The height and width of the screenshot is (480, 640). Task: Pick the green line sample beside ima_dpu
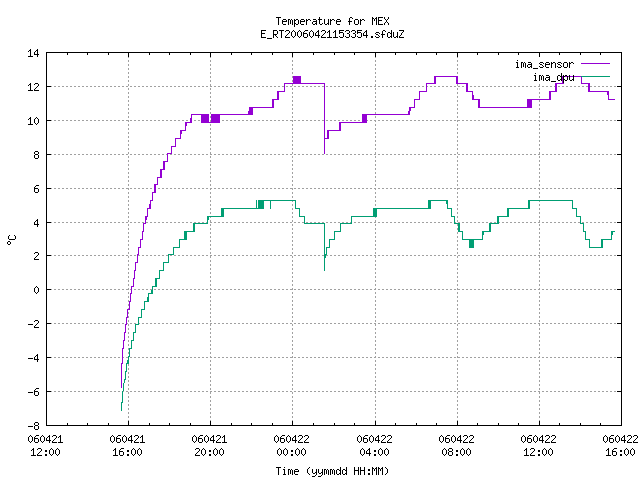click(595, 77)
